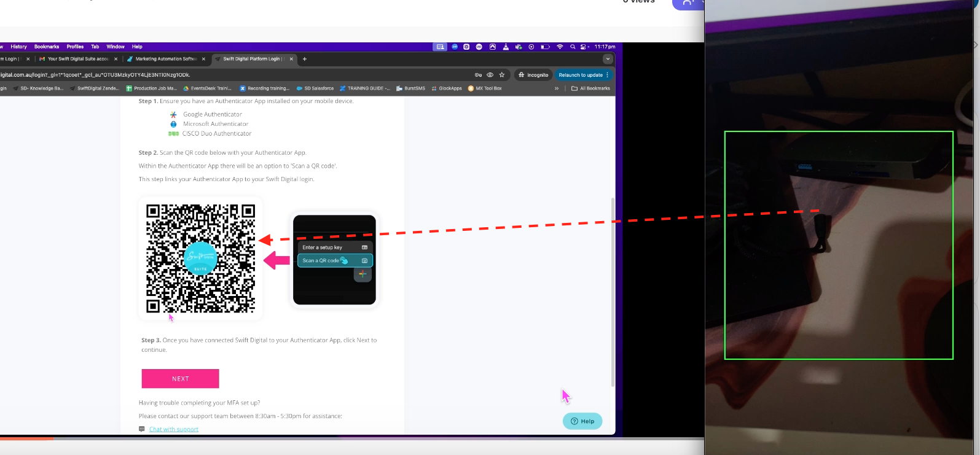Click the play circle menu bar icon
980x455 pixels.
coord(531,47)
